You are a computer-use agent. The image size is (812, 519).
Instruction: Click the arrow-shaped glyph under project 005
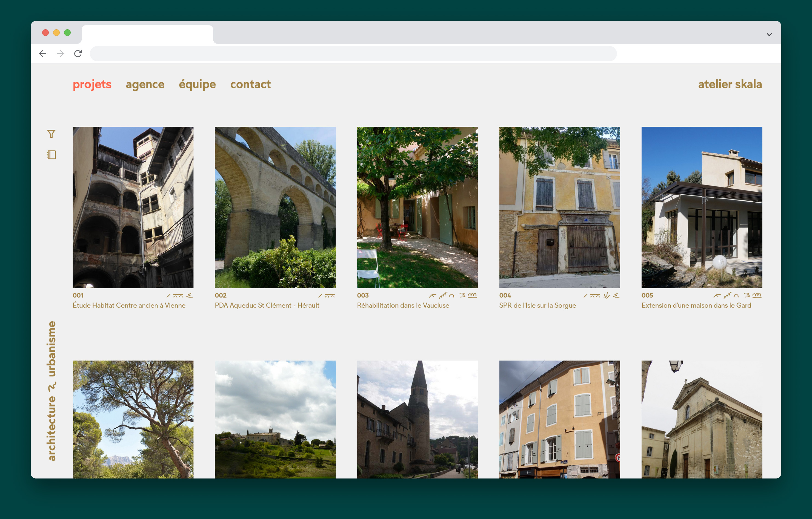click(717, 296)
